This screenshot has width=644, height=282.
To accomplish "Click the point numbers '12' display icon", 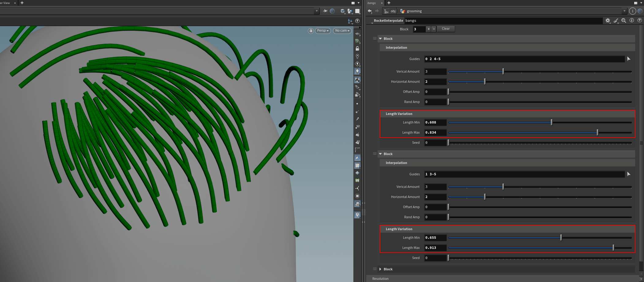I will coord(357,127).
